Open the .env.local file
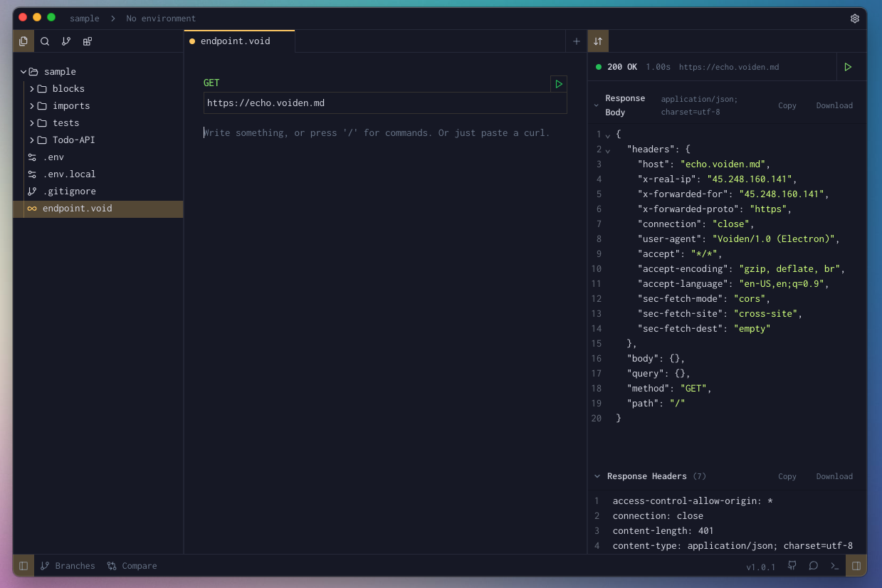This screenshot has width=882, height=588. pos(68,174)
